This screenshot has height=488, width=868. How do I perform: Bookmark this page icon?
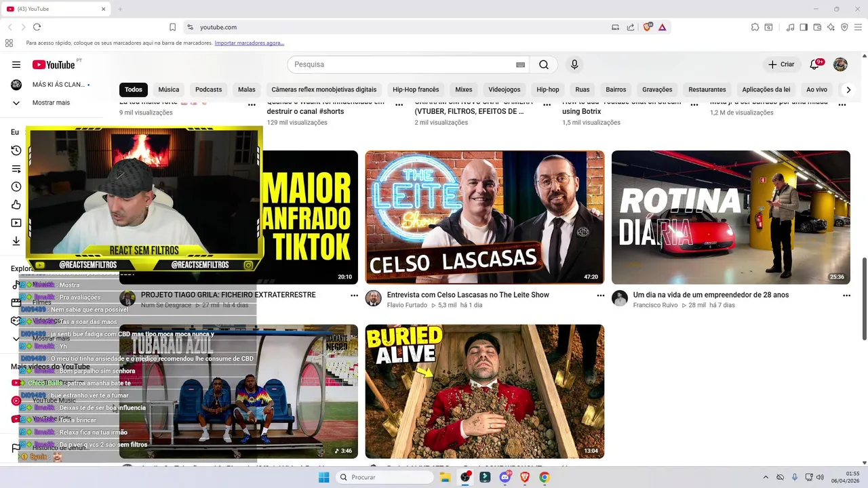coord(172,27)
